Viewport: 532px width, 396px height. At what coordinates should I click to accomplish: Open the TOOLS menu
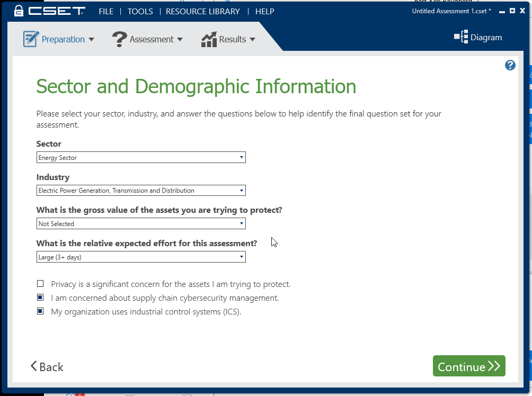[x=140, y=11]
